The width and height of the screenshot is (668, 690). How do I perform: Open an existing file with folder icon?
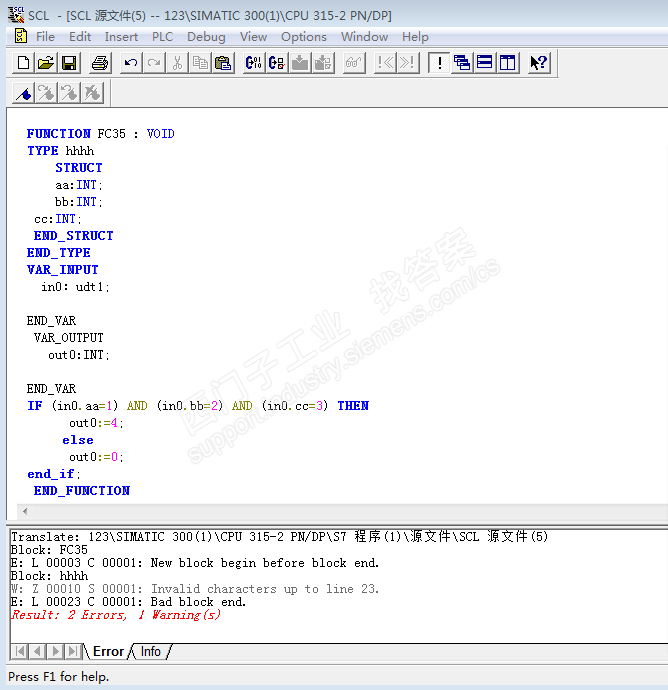point(46,63)
